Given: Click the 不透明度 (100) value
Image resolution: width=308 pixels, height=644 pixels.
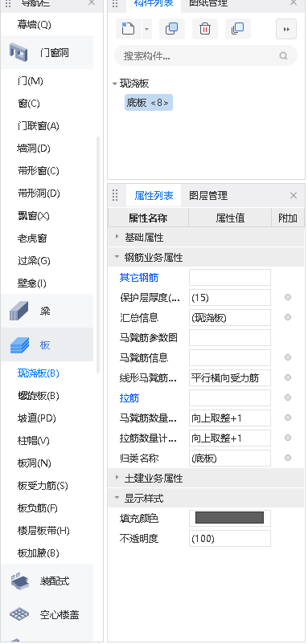Looking at the screenshot, I should (x=230, y=539).
